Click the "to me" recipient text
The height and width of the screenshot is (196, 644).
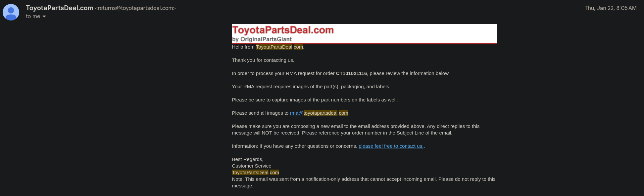pos(33,17)
